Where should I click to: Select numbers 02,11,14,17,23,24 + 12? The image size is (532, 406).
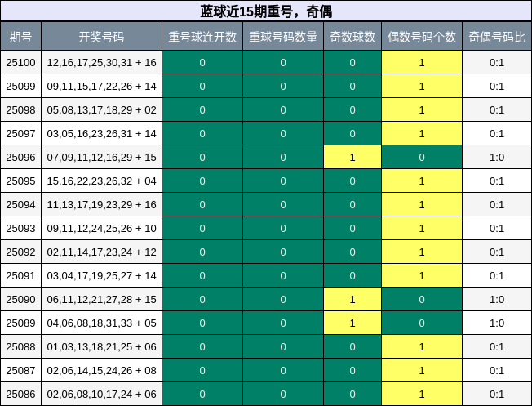(101, 252)
